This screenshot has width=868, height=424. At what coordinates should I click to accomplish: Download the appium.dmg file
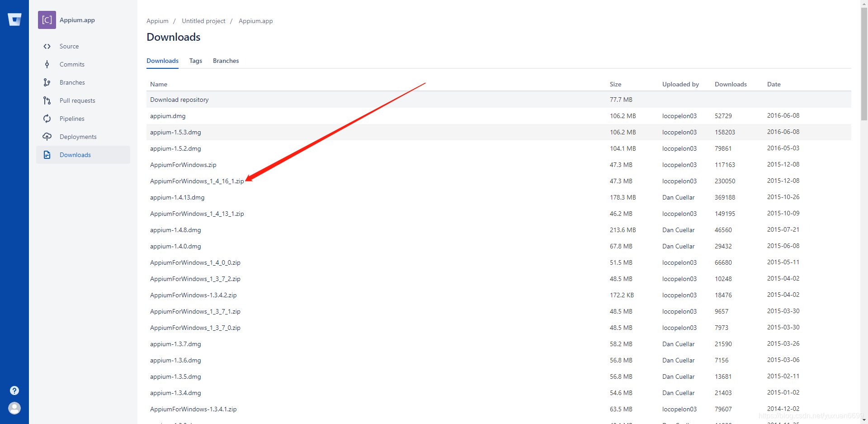[168, 116]
